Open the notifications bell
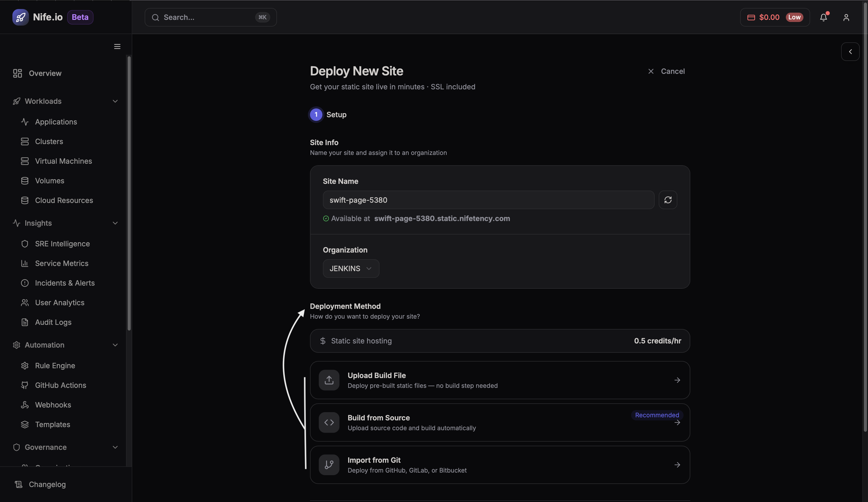 (x=824, y=17)
